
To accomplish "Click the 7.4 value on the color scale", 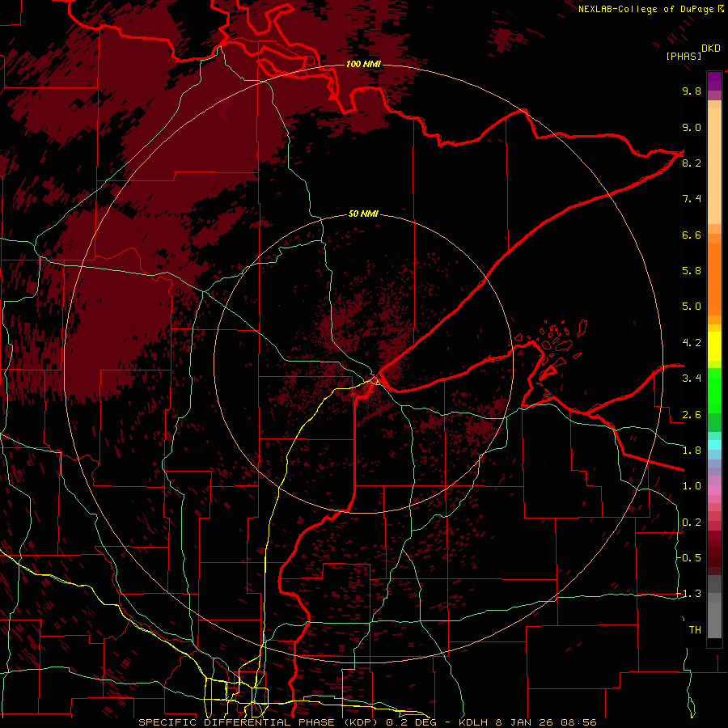I will 692,199.
